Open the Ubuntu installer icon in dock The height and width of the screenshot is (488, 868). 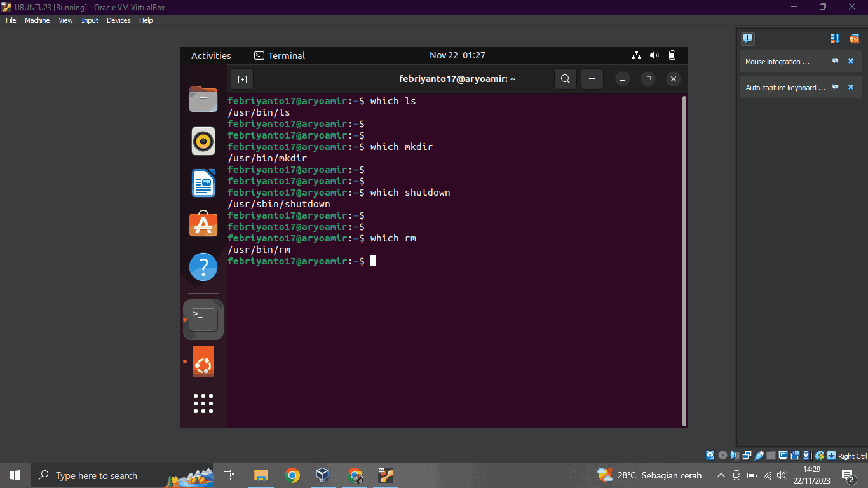(203, 362)
